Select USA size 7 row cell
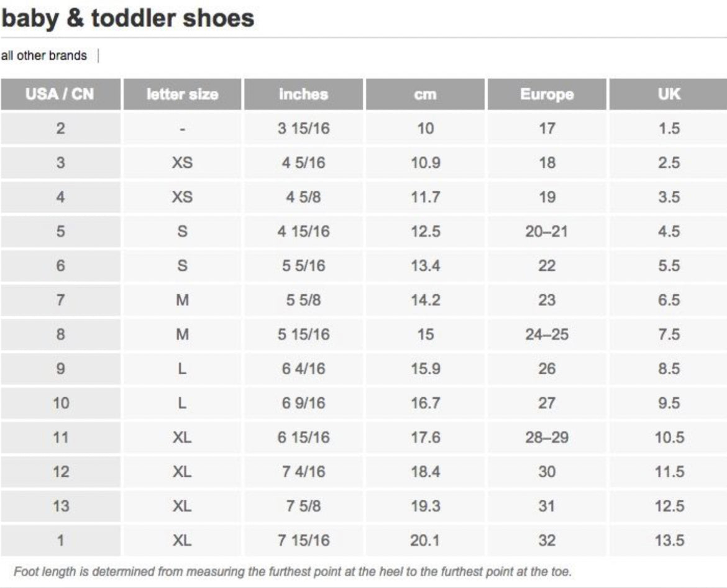Viewport: 727px width, 588px height. [x=60, y=300]
